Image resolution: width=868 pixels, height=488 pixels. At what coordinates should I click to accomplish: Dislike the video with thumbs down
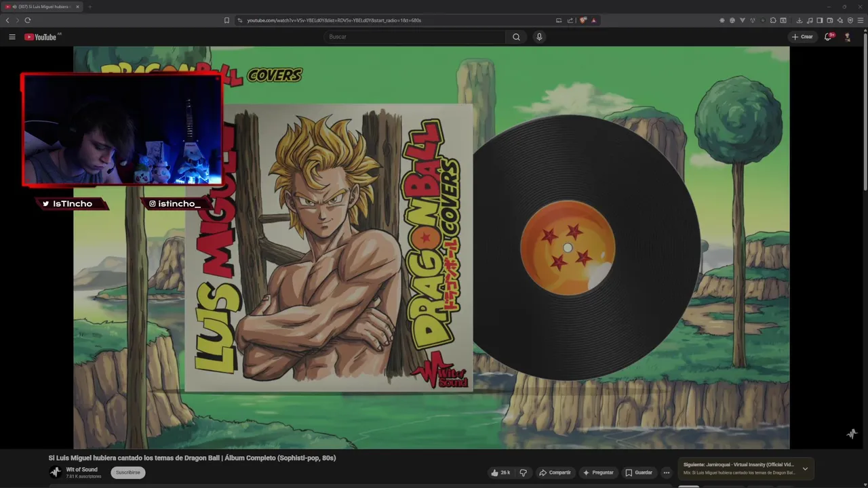coord(523,472)
